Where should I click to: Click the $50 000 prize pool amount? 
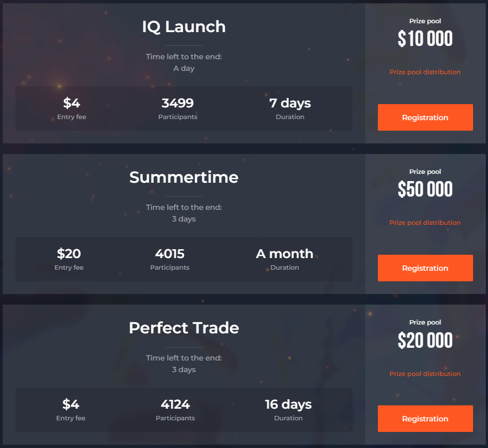point(425,189)
